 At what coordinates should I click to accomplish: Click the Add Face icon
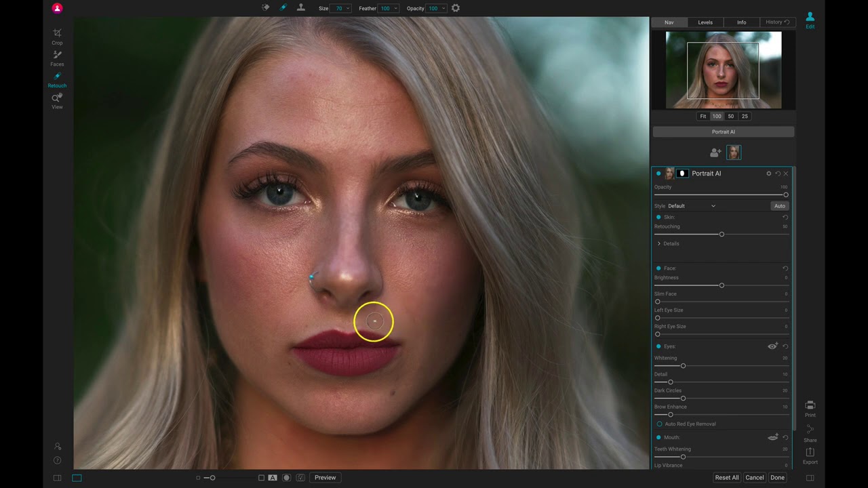click(x=715, y=152)
